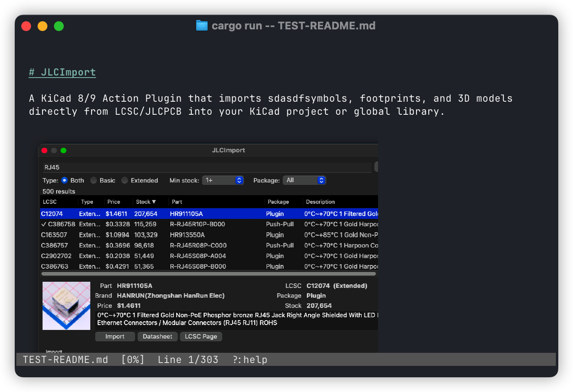Click the $1.0994 price cell
Screen dimensions: 573x392
tap(117, 235)
